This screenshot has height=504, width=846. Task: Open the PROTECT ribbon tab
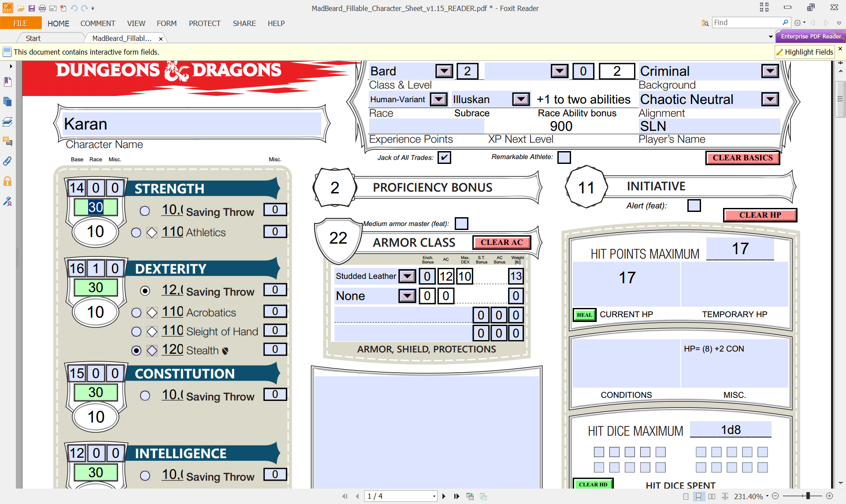pos(204,23)
